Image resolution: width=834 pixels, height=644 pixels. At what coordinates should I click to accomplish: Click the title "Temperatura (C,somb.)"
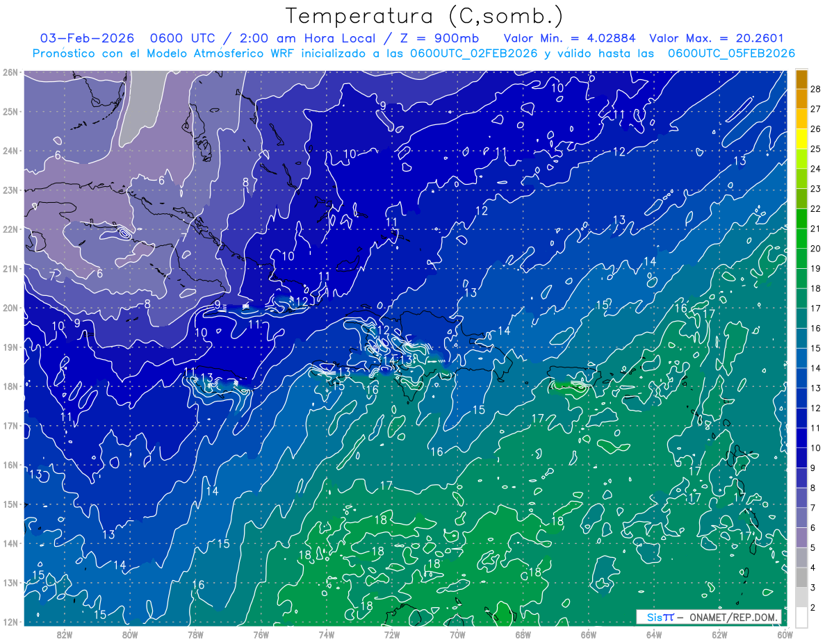[425, 17]
